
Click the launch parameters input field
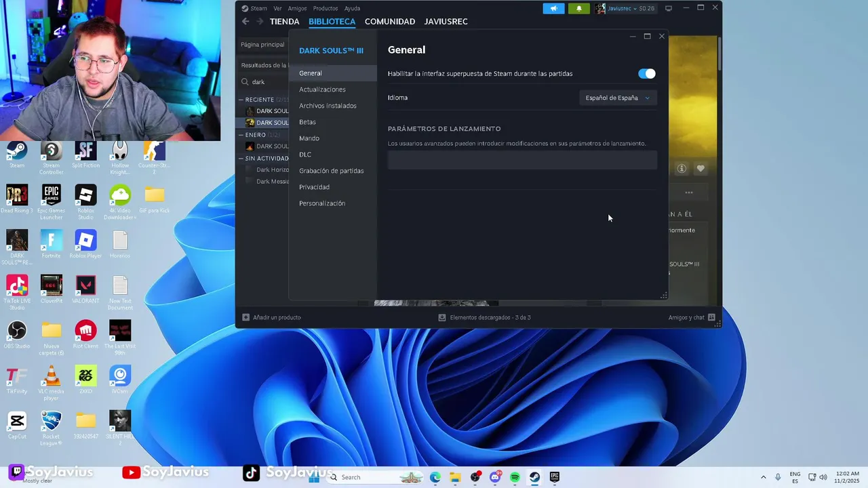pos(522,160)
